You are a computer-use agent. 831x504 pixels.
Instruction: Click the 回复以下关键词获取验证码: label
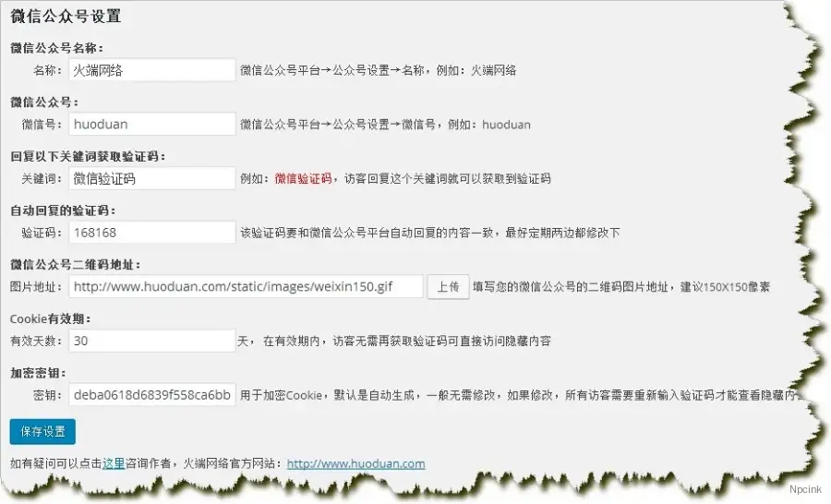coord(88,156)
